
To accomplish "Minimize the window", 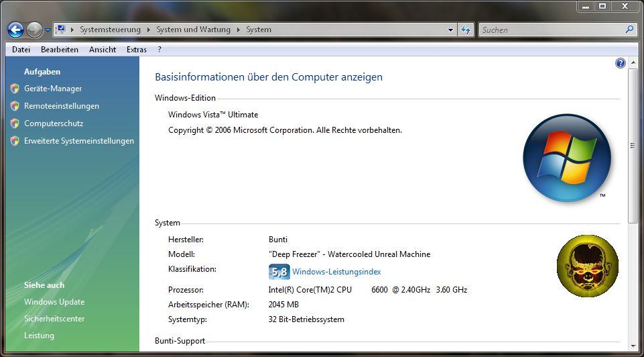I will (586, 6).
